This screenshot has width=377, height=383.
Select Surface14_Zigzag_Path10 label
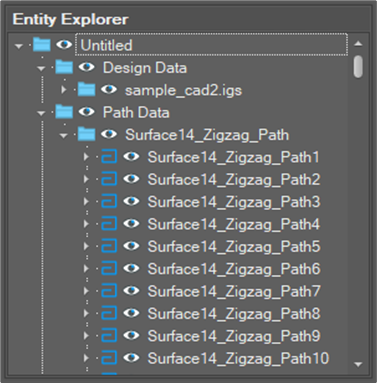pos(238,359)
